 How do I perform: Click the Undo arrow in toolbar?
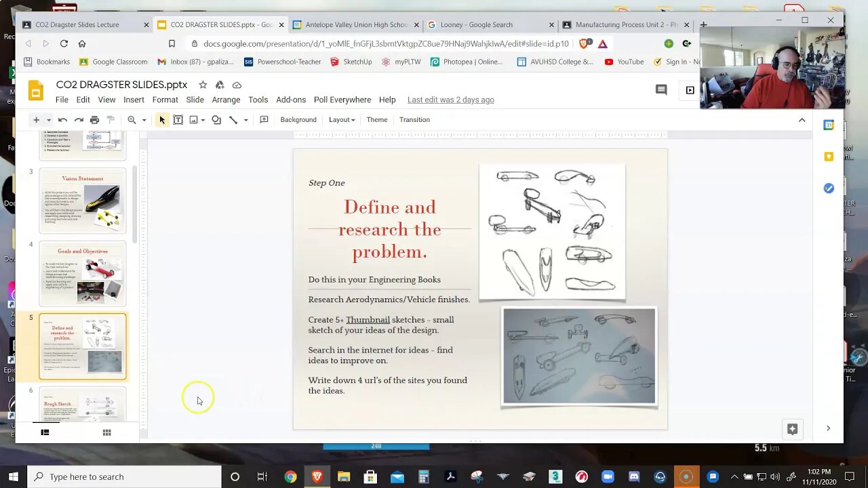(x=62, y=120)
